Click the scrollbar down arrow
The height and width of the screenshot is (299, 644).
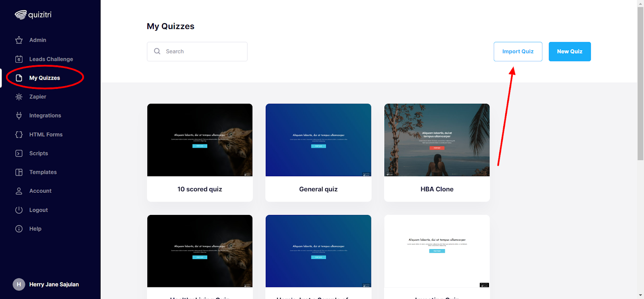point(640,295)
